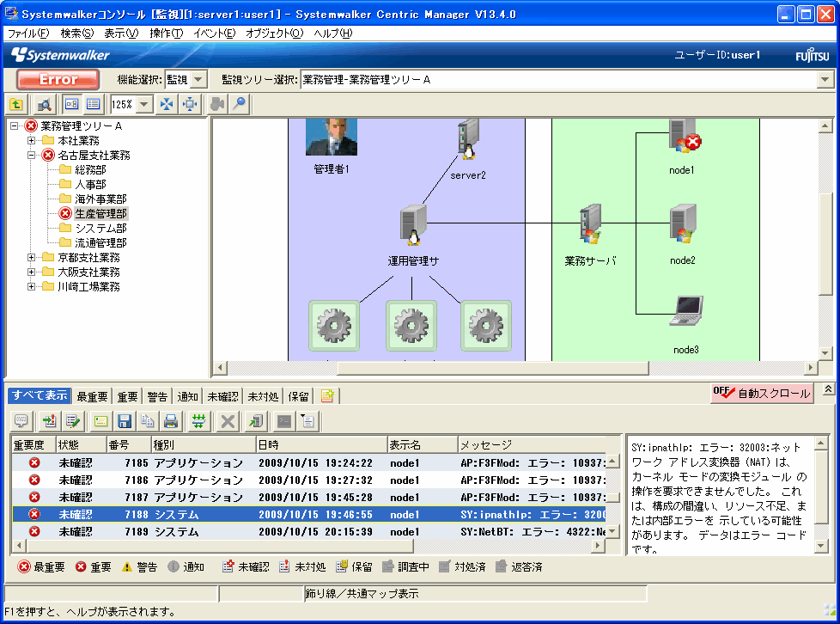Screen dimensions: 840x624
Task: Click the message detail scrollbar down arrow
Action: click(821, 547)
